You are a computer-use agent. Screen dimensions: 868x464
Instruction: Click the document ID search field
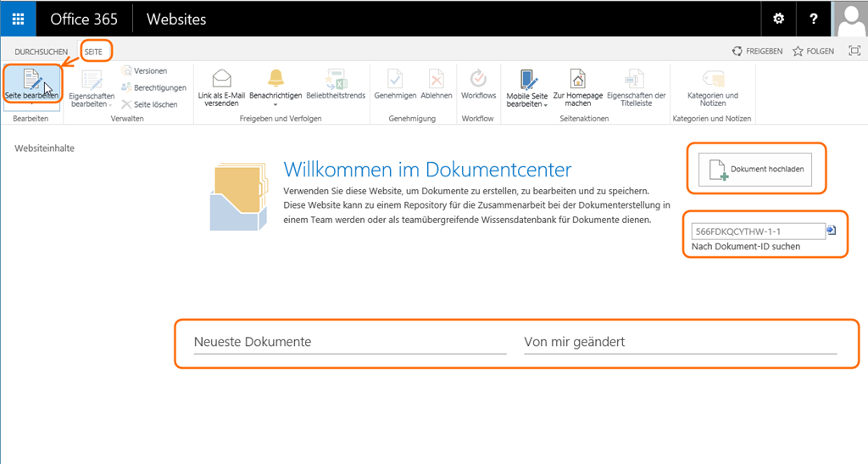pyautogui.click(x=758, y=232)
